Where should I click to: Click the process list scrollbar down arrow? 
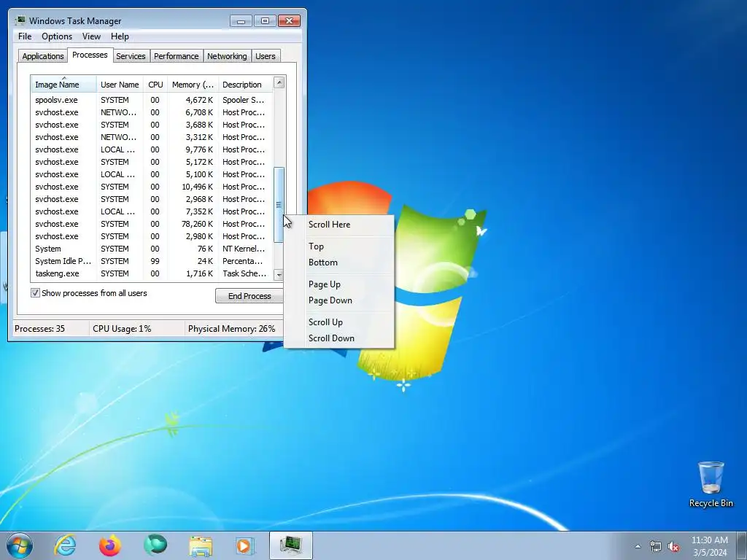tap(279, 275)
